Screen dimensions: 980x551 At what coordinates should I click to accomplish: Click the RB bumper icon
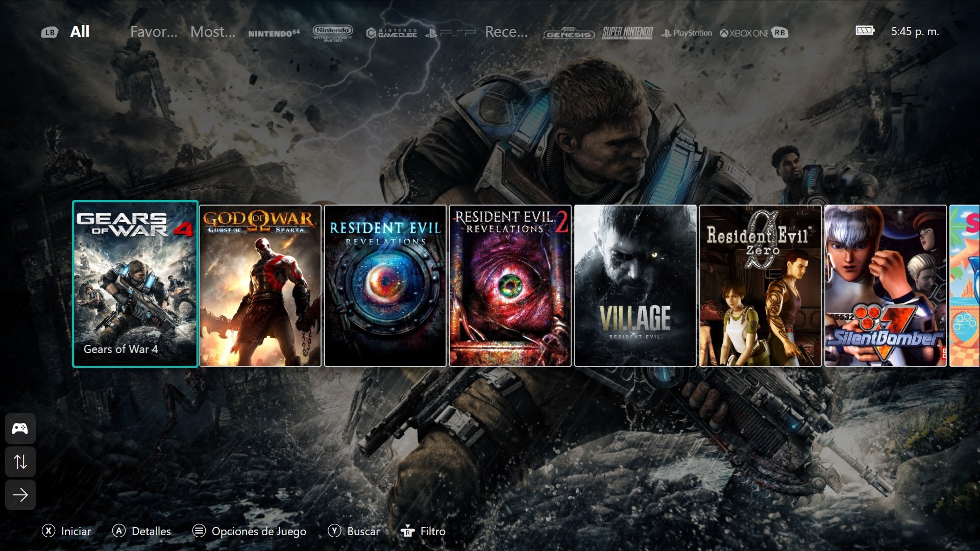pos(779,33)
